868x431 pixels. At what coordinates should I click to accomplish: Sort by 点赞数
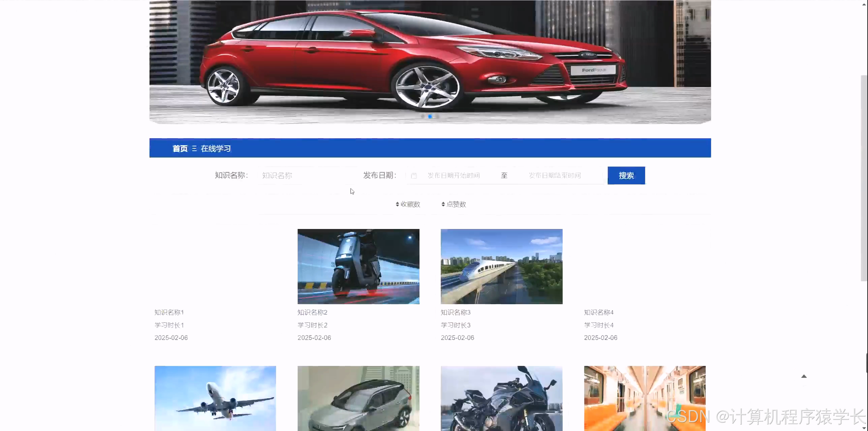(454, 204)
